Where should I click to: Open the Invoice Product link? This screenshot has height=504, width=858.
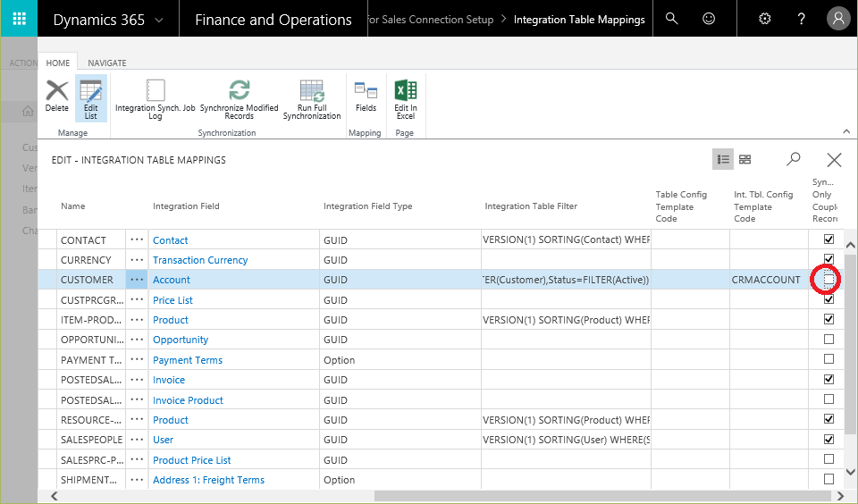188,400
